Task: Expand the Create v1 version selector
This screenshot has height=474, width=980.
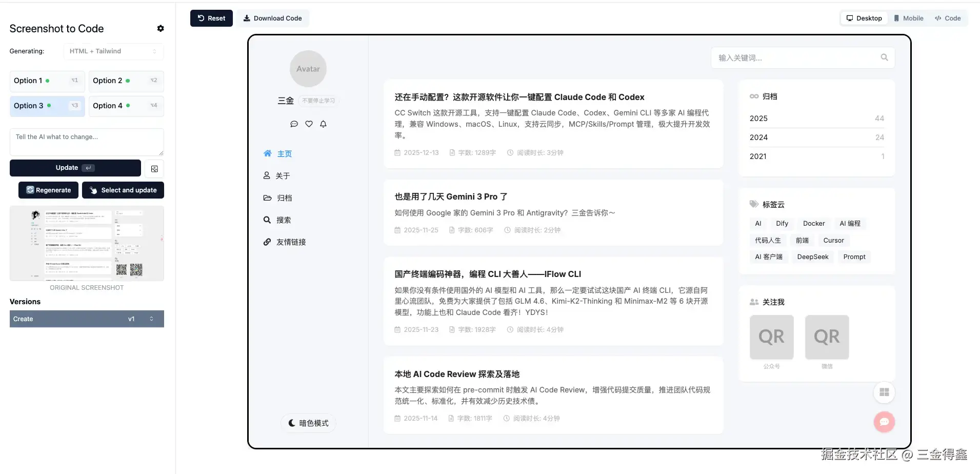Action: pyautogui.click(x=87, y=319)
